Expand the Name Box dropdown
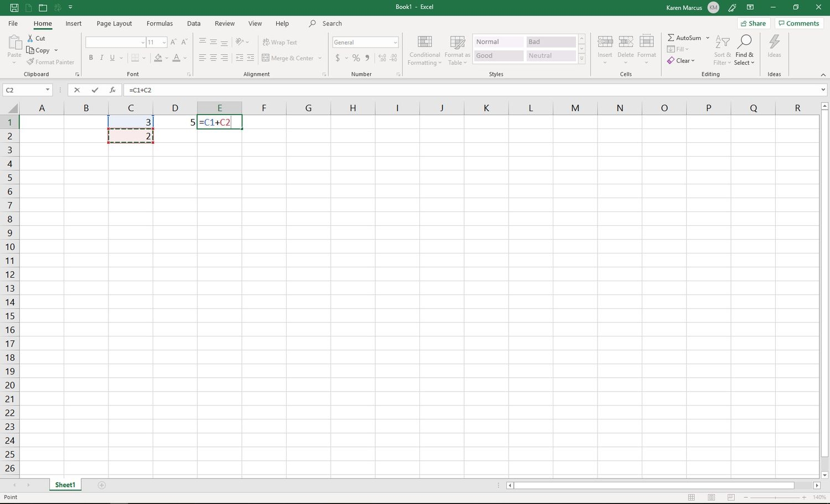 48,90
